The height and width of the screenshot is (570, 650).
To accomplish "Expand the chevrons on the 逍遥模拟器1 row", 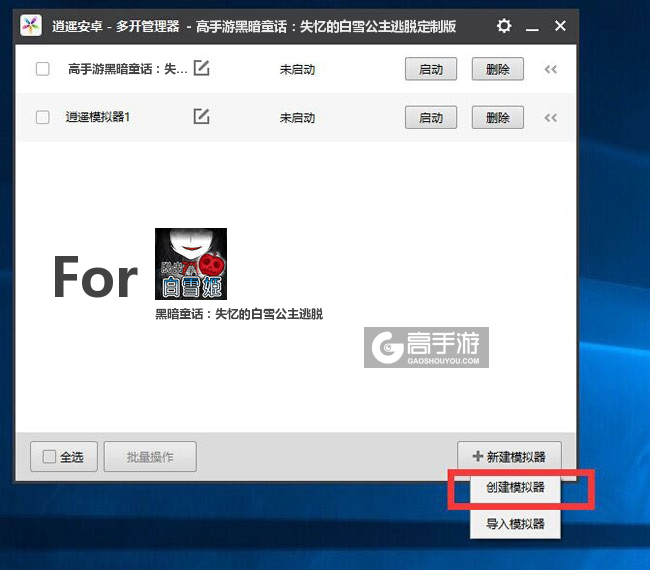I will pos(550,117).
